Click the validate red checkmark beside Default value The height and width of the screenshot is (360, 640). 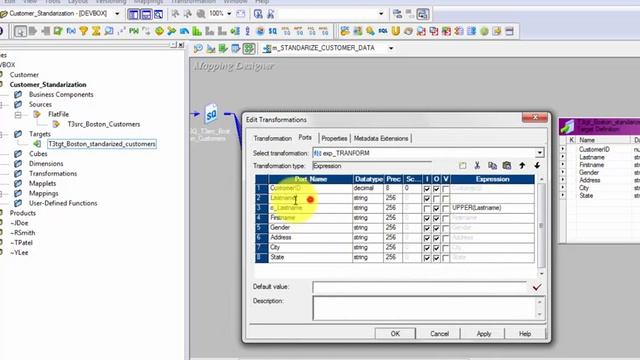[537, 287]
